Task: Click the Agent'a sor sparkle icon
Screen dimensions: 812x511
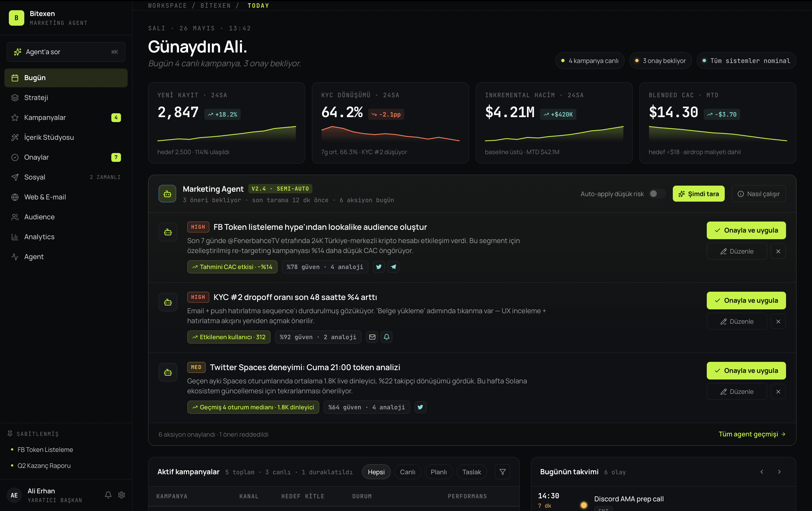Action: (x=17, y=52)
